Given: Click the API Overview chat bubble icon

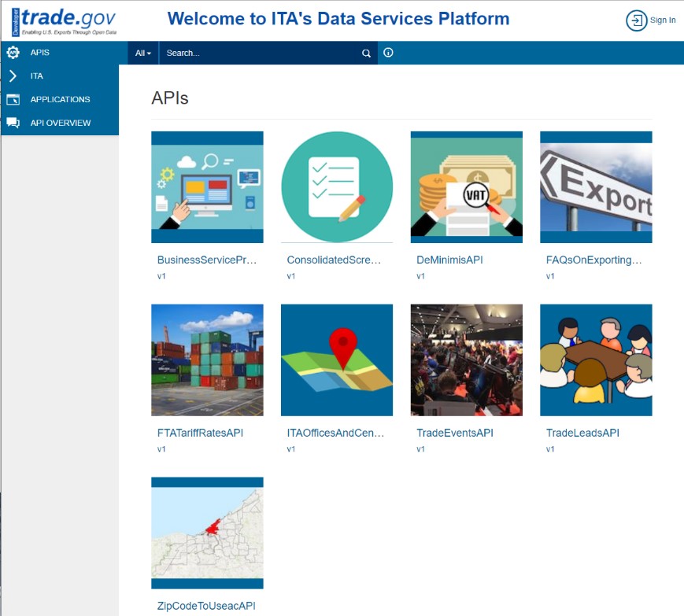Looking at the screenshot, I should 13,124.
